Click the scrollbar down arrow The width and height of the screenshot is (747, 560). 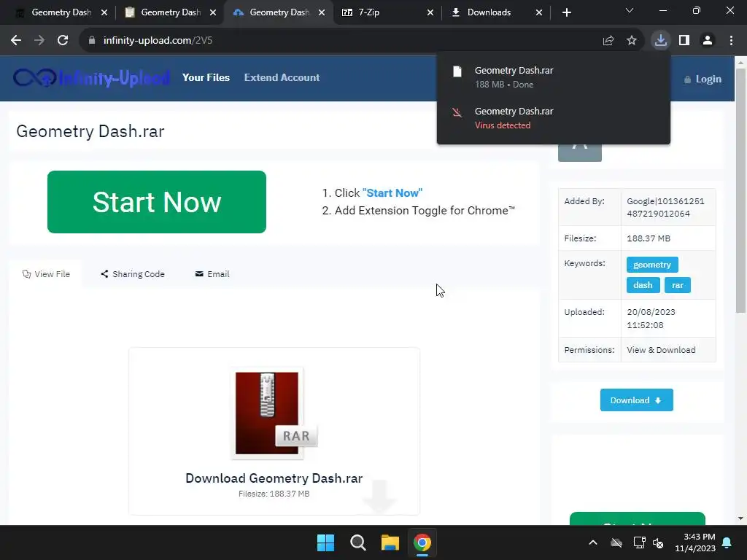(740, 518)
